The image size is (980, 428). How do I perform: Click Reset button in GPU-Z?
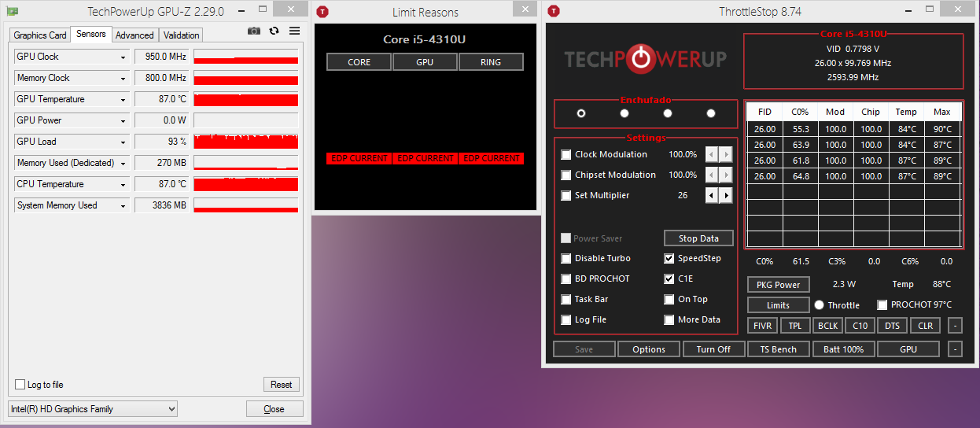281,385
